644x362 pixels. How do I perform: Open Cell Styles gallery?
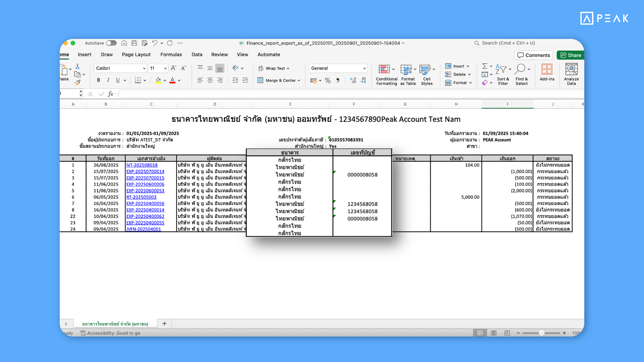click(427, 75)
